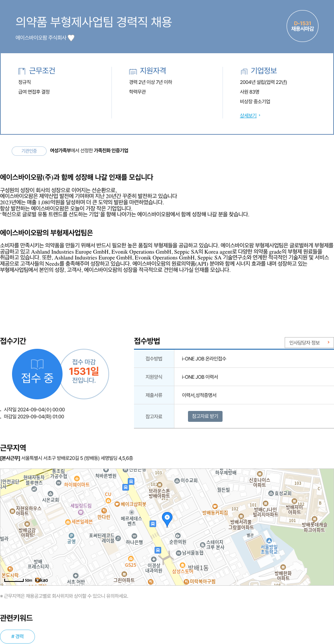Click the job title 의약품 부형제사업팀 경력직 채용
334x644 pixels.
tap(94, 22)
